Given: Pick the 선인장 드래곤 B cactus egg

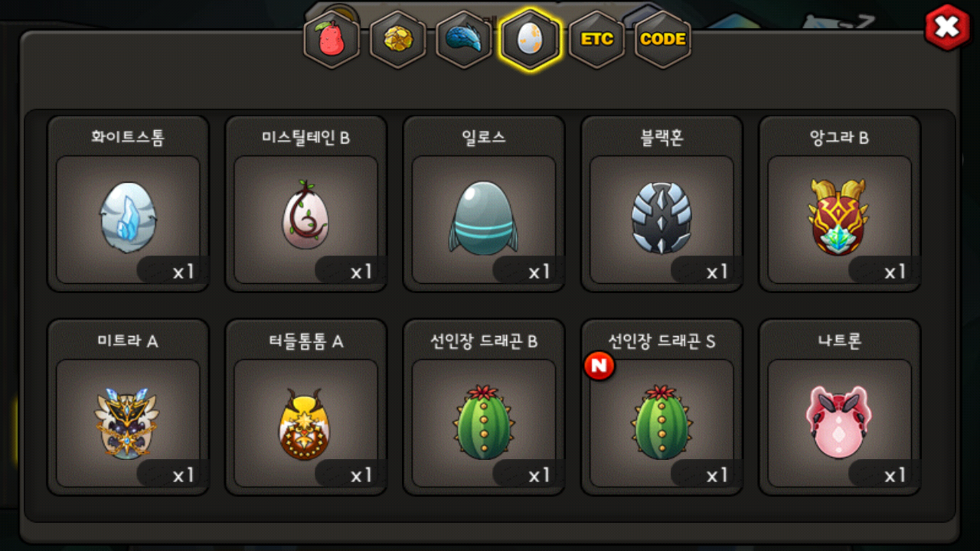Looking at the screenshot, I should [483, 422].
